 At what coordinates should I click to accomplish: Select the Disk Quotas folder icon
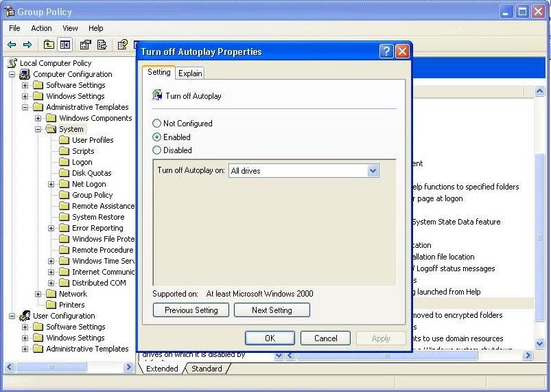pos(64,173)
